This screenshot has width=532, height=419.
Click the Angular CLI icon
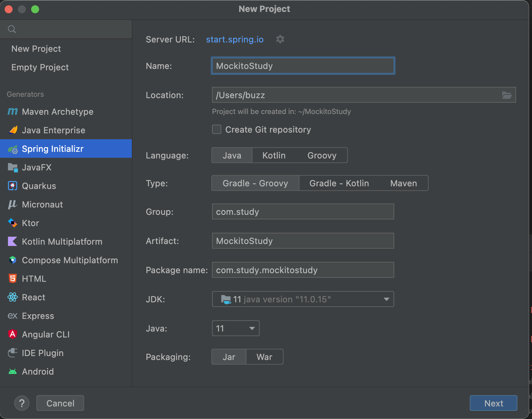pos(13,334)
